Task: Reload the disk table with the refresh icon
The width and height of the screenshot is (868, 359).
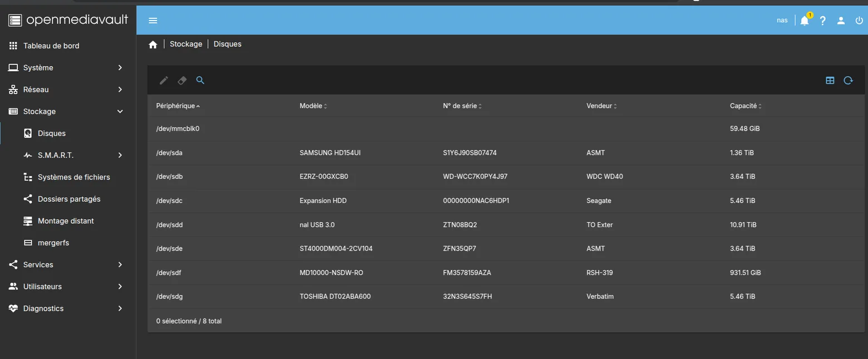Action: (x=848, y=81)
